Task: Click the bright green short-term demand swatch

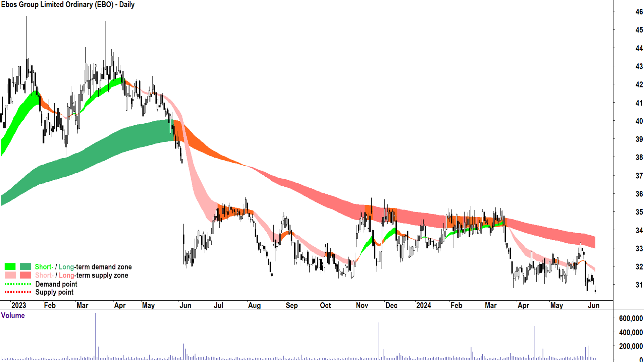Action: (10, 267)
